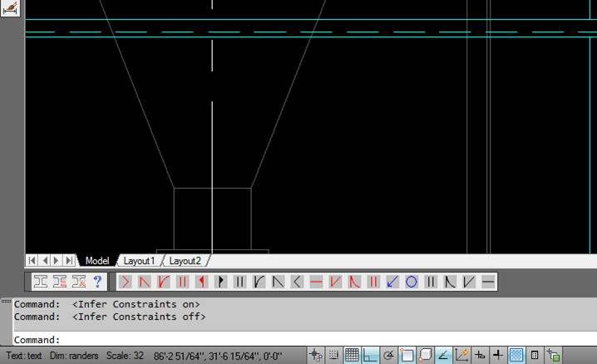Toggle Transparency checkered icon
Image resolution: width=597 pixels, height=364 pixels.
tap(516, 355)
